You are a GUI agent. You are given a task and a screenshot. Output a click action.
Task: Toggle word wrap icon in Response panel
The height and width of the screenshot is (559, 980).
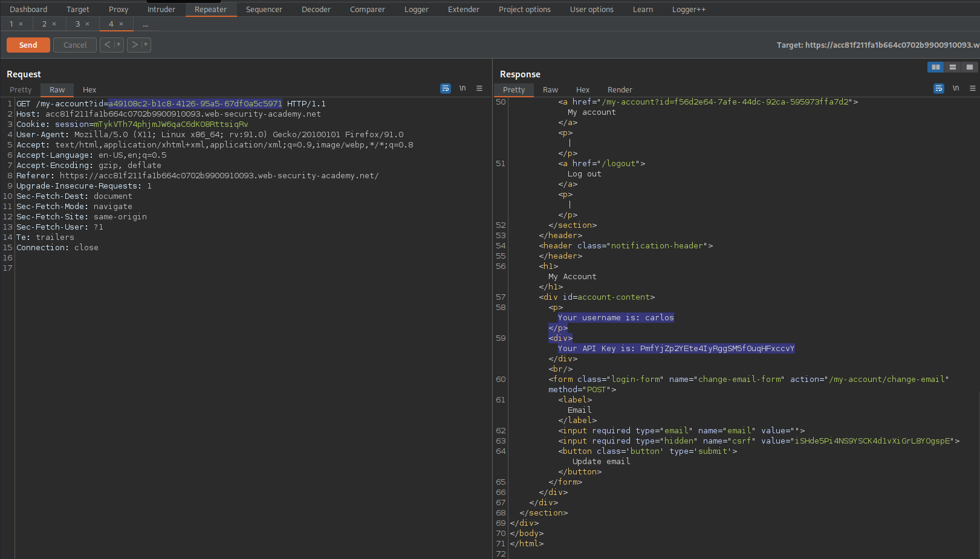939,89
